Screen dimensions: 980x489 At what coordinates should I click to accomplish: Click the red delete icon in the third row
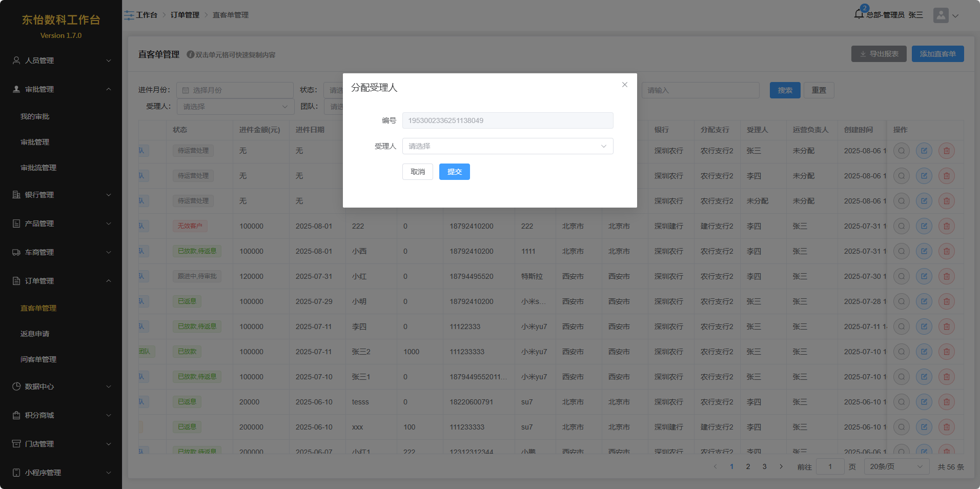946,201
